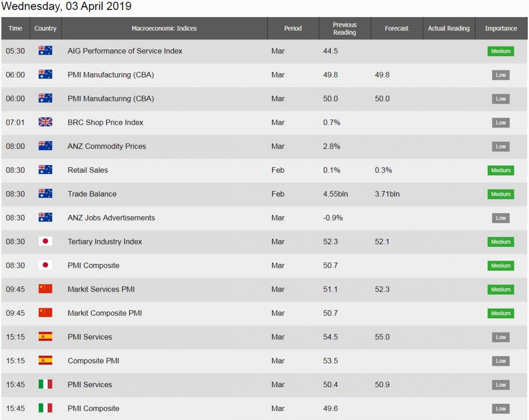The height and width of the screenshot is (420, 529).
Task: Click the Spain flag next to Composite PMI
Action: click(45, 360)
